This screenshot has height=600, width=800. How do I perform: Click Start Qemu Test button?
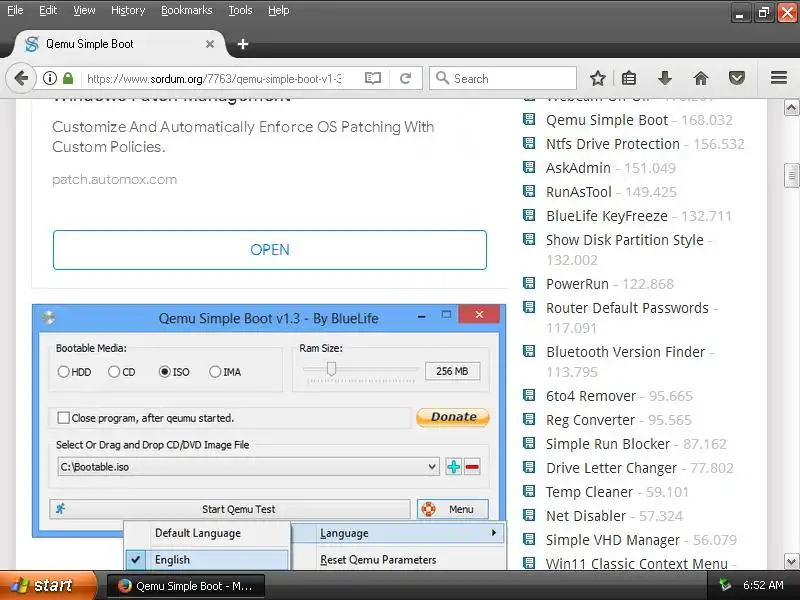[x=230, y=509]
